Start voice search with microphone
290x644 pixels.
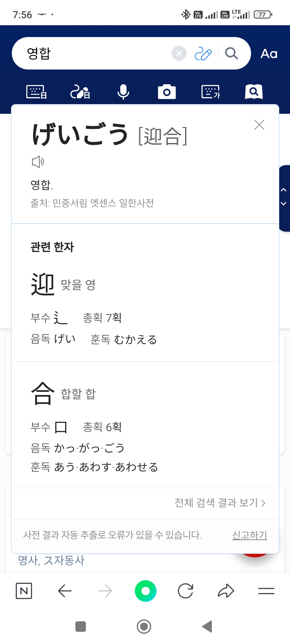coord(123,92)
